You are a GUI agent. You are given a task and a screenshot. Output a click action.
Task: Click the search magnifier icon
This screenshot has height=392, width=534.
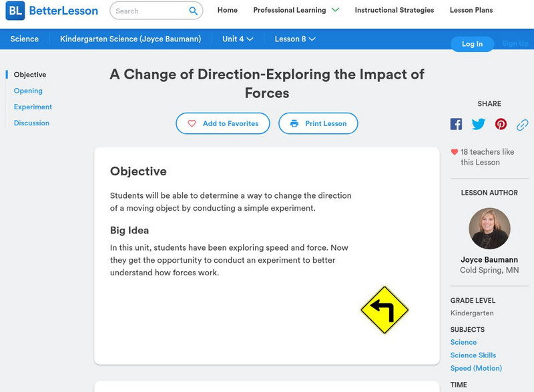[194, 11]
